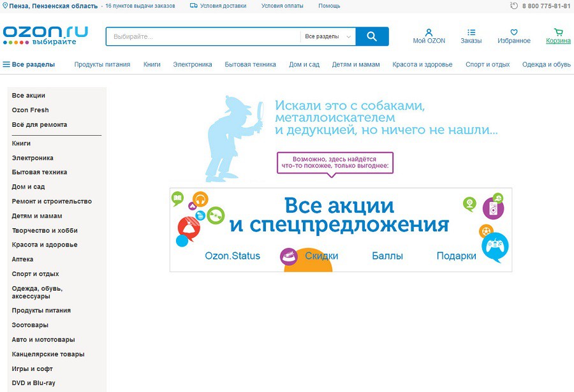Select Книги in the sidebar
The image size is (574, 392).
(x=21, y=143)
